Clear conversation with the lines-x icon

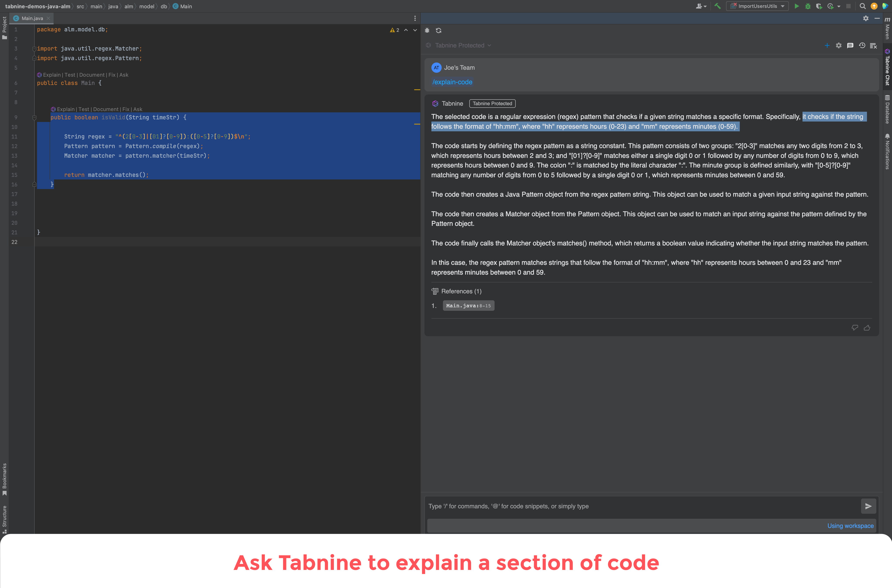click(873, 45)
